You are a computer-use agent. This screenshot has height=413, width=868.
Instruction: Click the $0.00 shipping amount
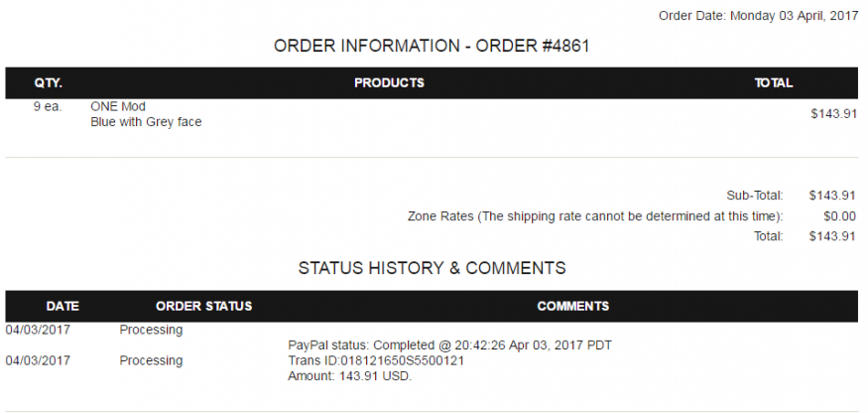(839, 216)
